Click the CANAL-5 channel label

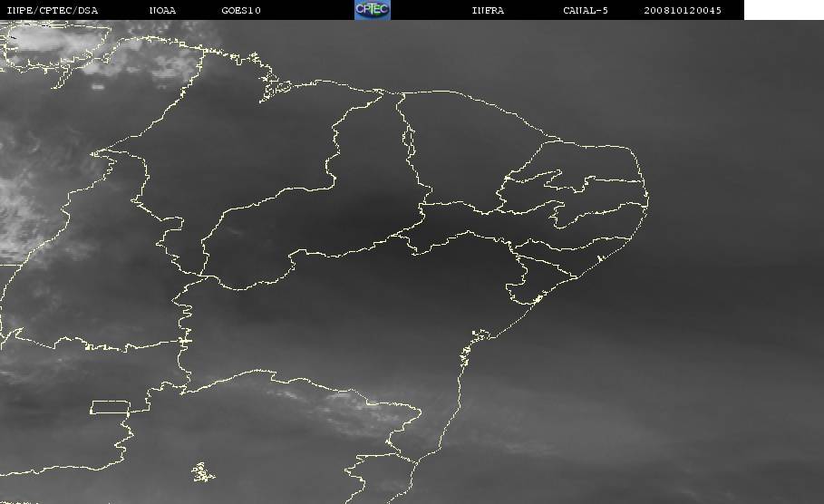(x=586, y=11)
